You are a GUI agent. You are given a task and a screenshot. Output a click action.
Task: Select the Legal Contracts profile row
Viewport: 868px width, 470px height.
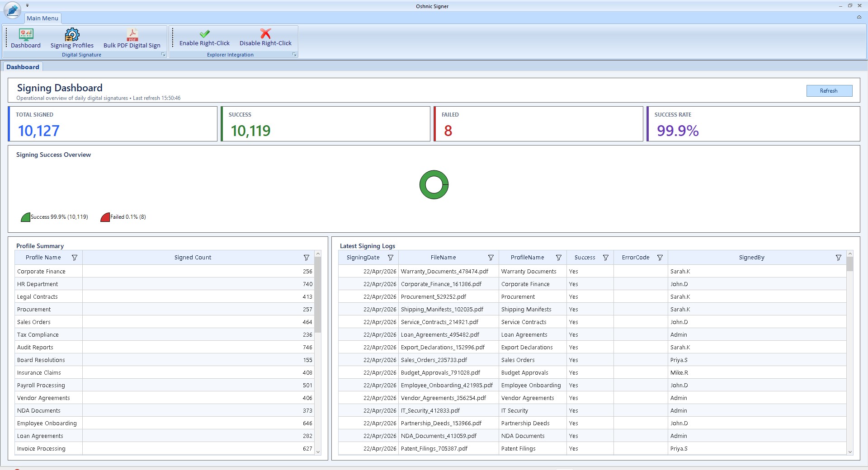tap(165, 297)
